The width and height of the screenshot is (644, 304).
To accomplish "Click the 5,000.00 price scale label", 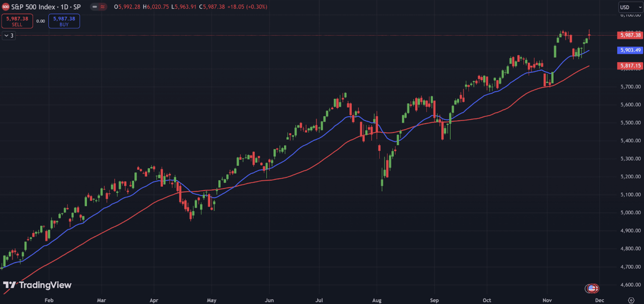I will tap(630, 212).
